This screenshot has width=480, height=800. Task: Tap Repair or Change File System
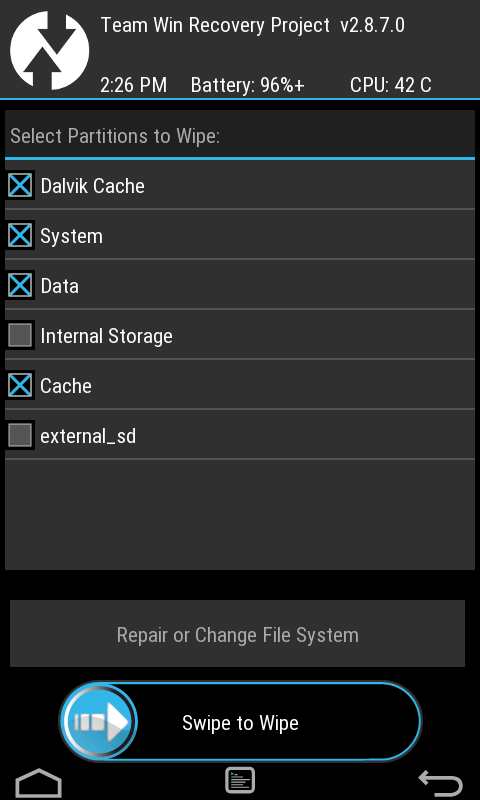(x=237, y=634)
